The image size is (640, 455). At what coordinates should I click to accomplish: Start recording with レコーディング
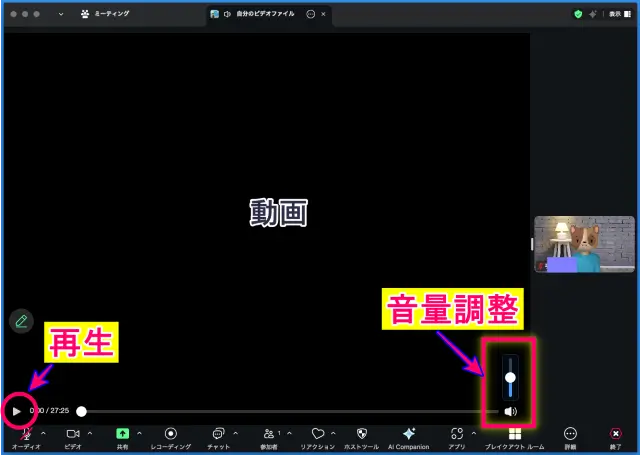coord(170,434)
